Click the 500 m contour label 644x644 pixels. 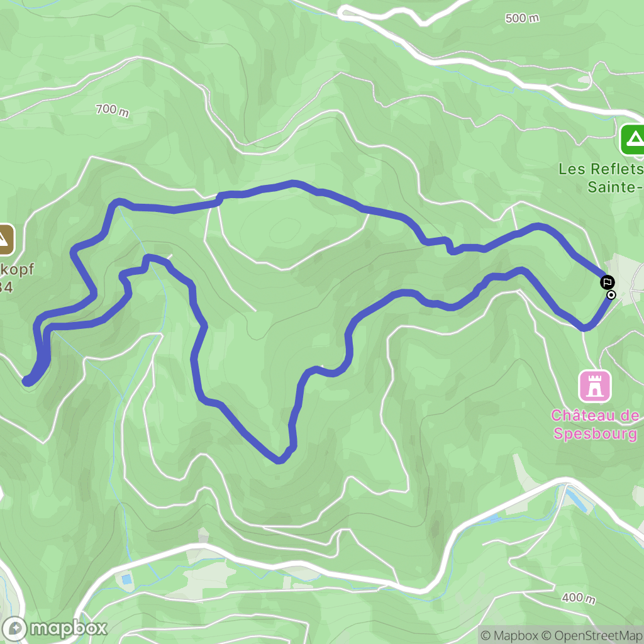[522, 18]
